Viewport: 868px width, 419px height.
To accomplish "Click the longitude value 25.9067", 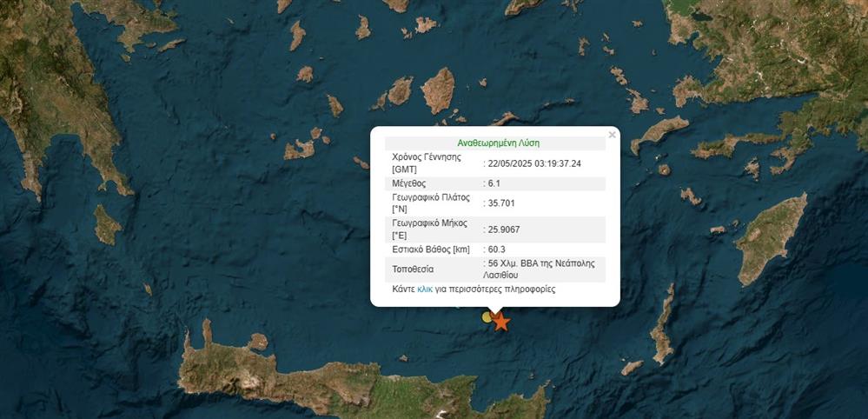I will click(504, 229).
